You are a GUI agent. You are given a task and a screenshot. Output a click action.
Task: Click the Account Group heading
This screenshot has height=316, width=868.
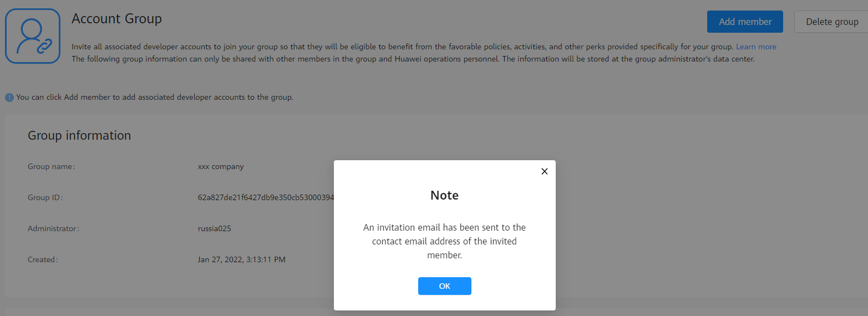[116, 18]
